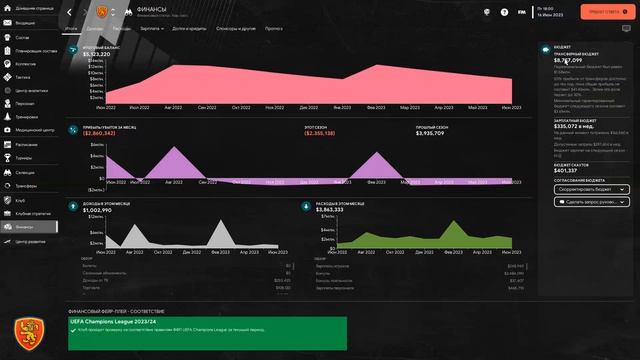The height and width of the screenshot is (360, 640).
Task: Open Training (Тренировки) cone icon
Action: [7, 117]
